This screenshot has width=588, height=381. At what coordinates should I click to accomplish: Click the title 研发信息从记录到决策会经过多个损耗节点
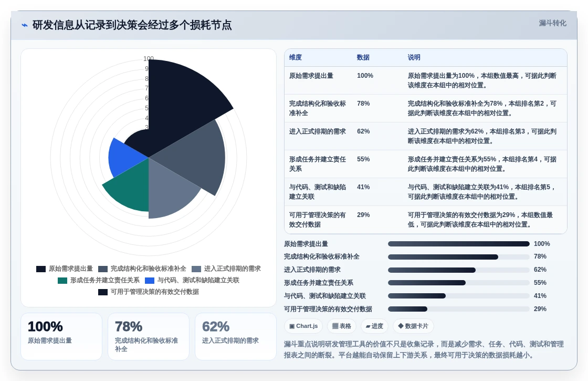(132, 25)
